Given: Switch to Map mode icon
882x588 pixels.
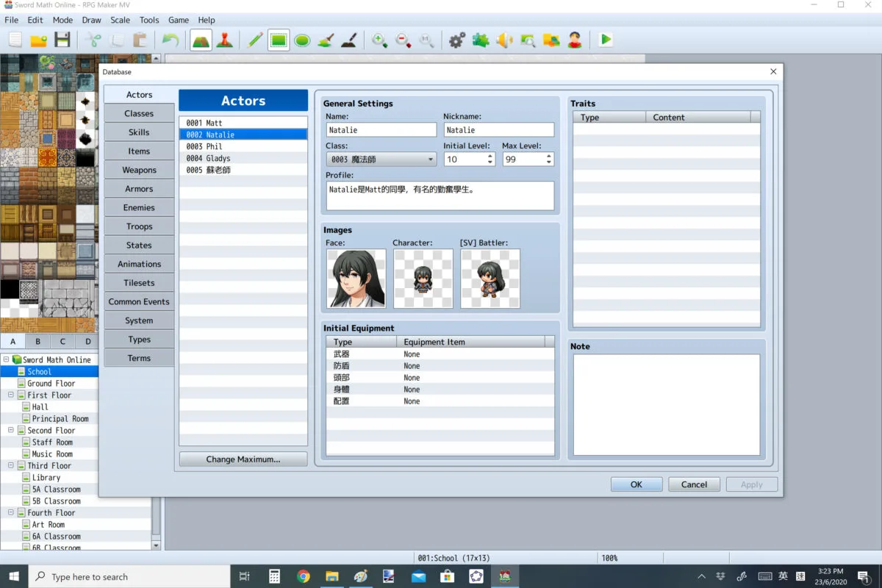Looking at the screenshot, I should tap(201, 40).
